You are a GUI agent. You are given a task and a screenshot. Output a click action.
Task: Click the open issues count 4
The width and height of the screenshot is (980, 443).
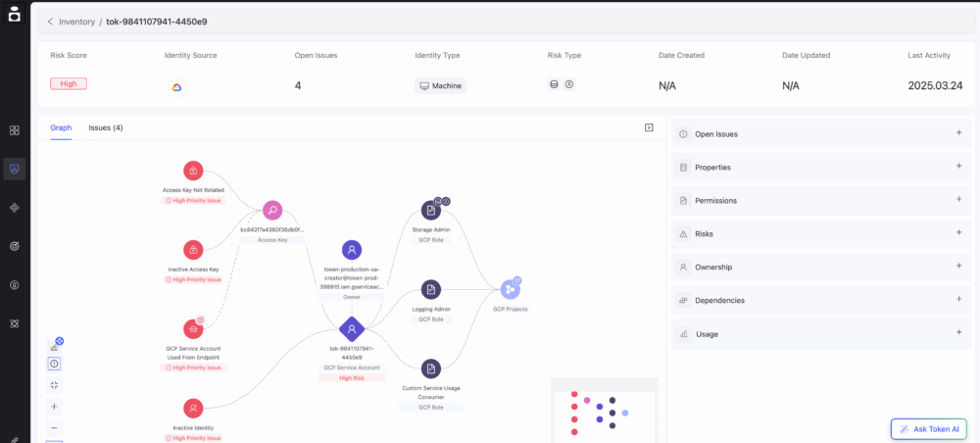pyautogui.click(x=298, y=85)
